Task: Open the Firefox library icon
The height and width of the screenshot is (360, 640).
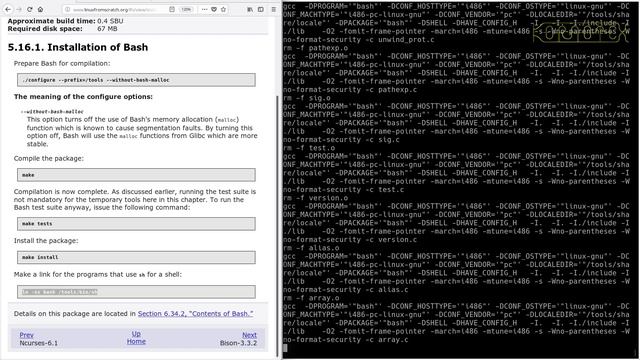Action: (250, 9)
